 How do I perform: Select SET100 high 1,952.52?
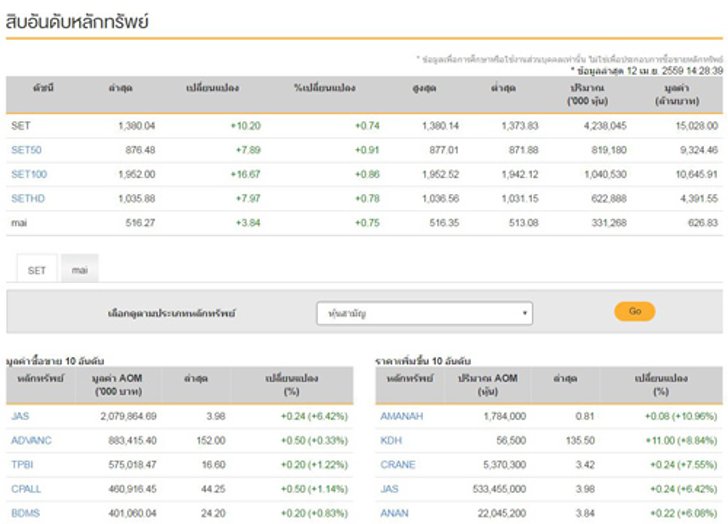[440, 174]
